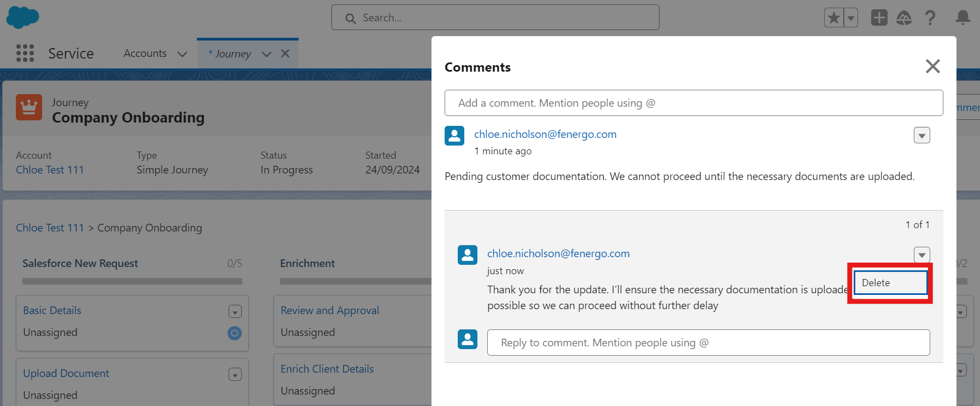Open first comment's action dropdown
The width and height of the screenshot is (980, 406).
(x=921, y=135)
